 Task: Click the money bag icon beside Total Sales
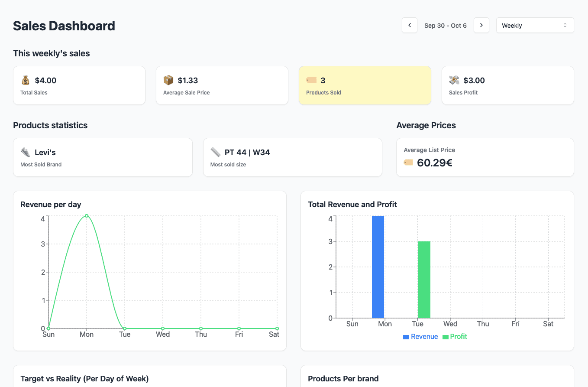(26, 80)
